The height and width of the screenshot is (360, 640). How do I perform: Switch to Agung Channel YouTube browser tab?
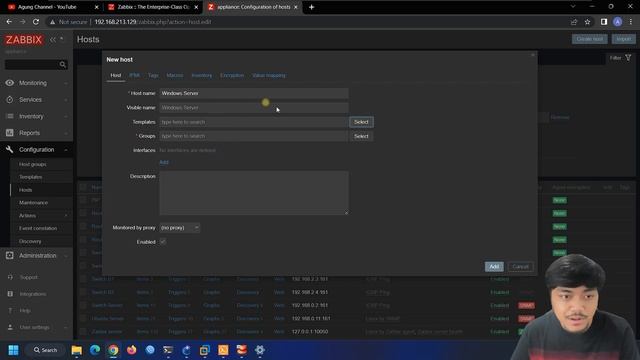(x=47, y=7)
